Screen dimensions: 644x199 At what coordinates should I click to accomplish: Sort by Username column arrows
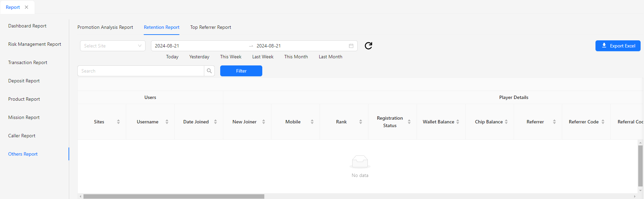pyautogui.click(x=167, y=122)
